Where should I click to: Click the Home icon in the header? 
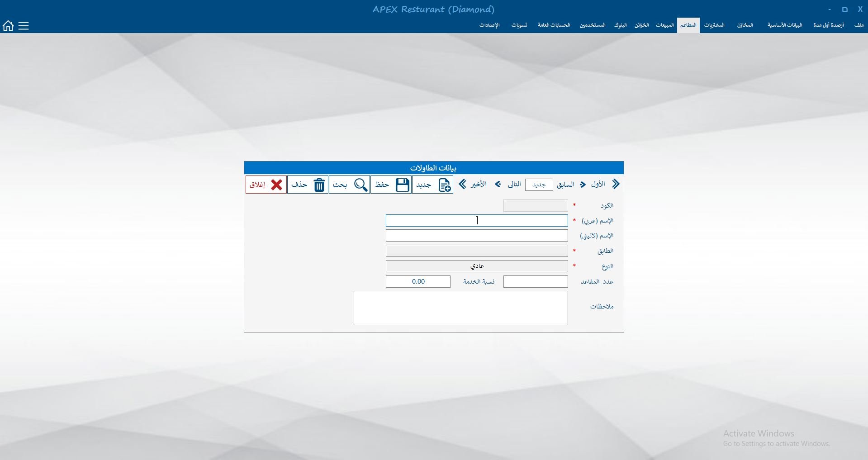pos(8,26)
